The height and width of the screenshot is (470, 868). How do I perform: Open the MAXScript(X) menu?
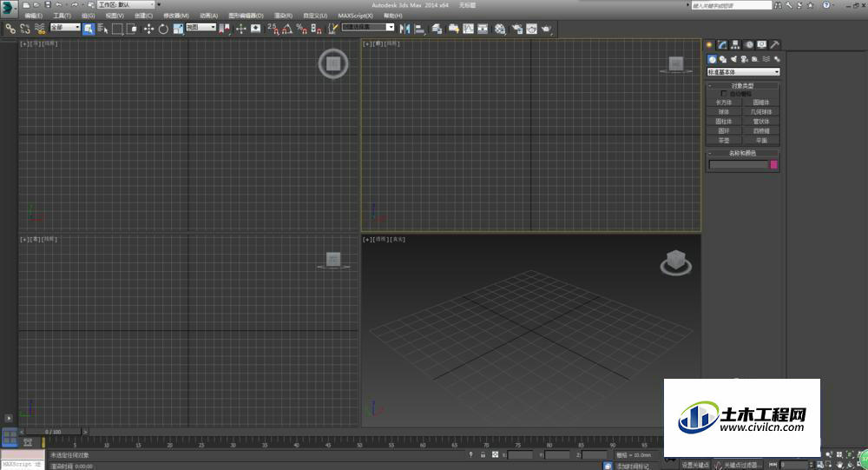(355, 16)
